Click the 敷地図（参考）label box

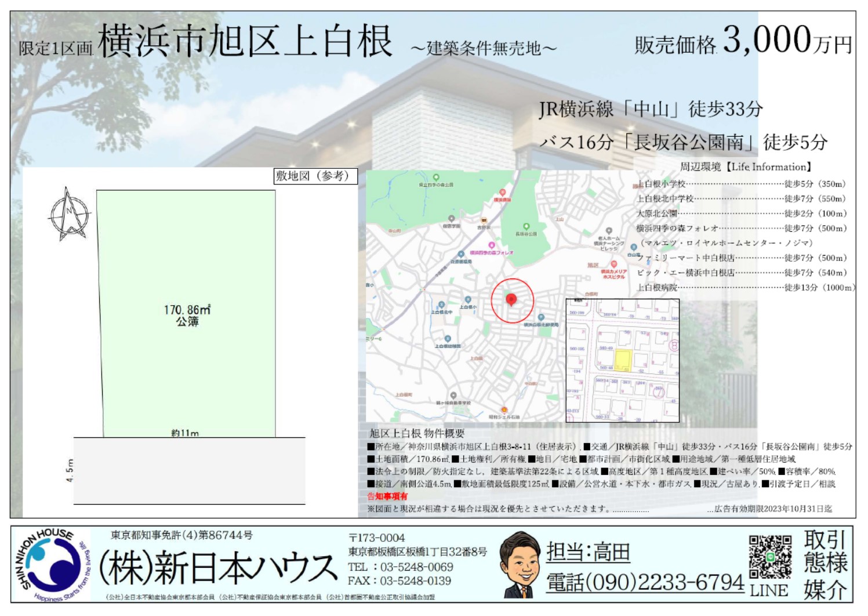[315, 176]
